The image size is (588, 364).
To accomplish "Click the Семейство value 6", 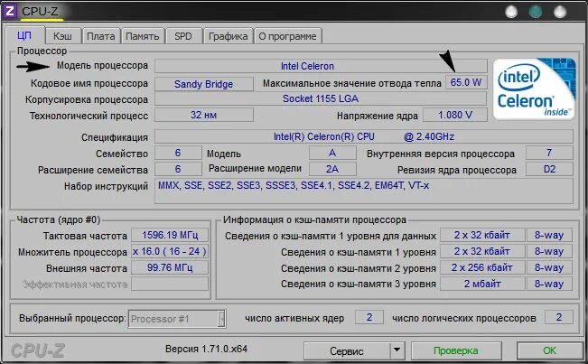I will 178,153.
